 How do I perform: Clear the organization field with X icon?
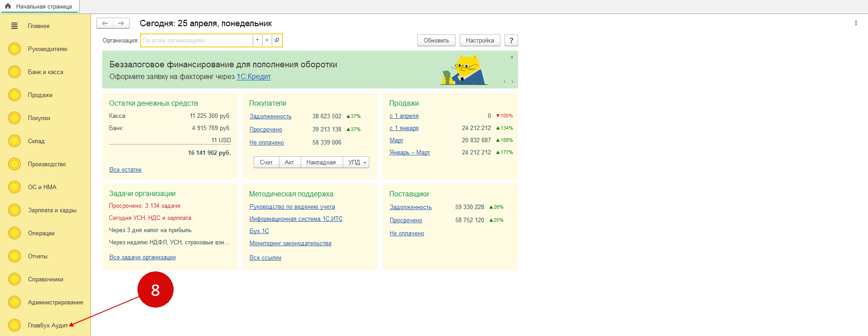point(267,40)
